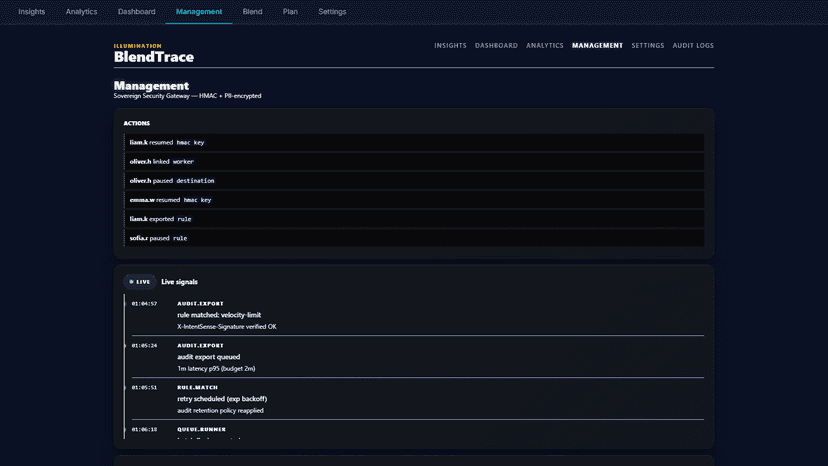The height and width of the screenshot is (466, 828).
Task: Go to the Blend tab
Action: coord(252,12)
